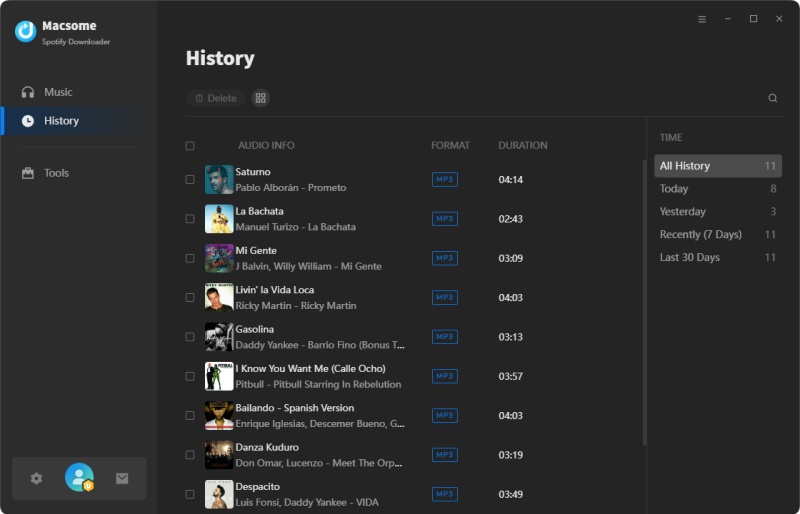Click the history list vertical scrollbar

[x=644, y=302]
